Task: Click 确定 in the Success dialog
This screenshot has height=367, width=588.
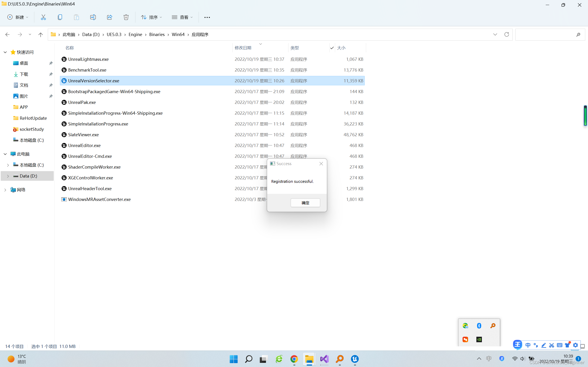Action: (x=305, y=203)
